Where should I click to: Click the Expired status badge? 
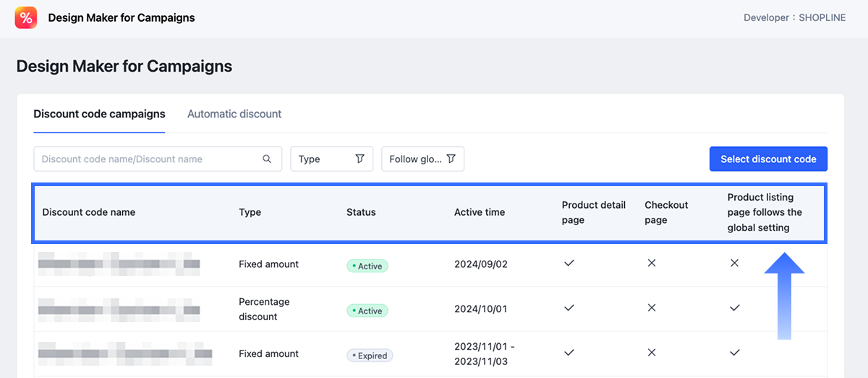coord(370,356)
